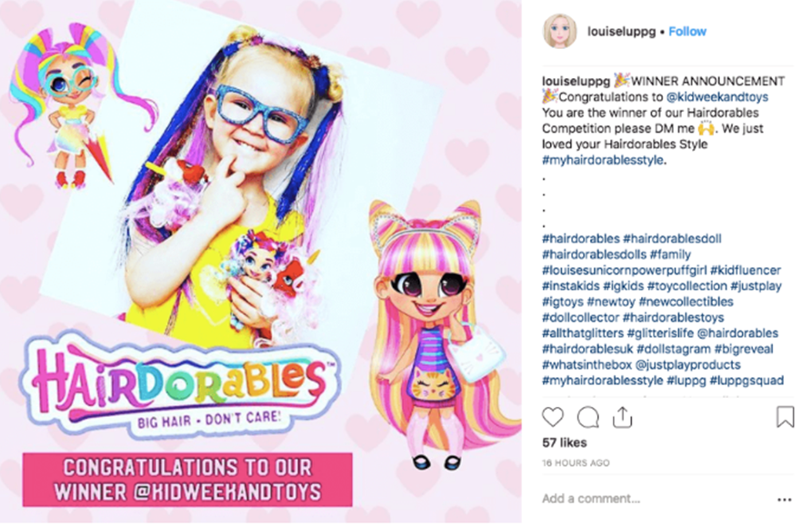Open the #hairdorables hashtag link
Image resolution: width=812 pixels, height=526 pixels.
(580, 238)
